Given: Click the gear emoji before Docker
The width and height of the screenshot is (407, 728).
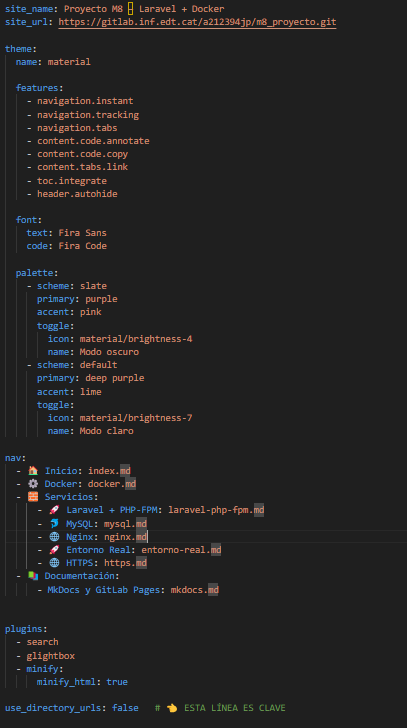Looking at the screenshot, I should [32, 483].
